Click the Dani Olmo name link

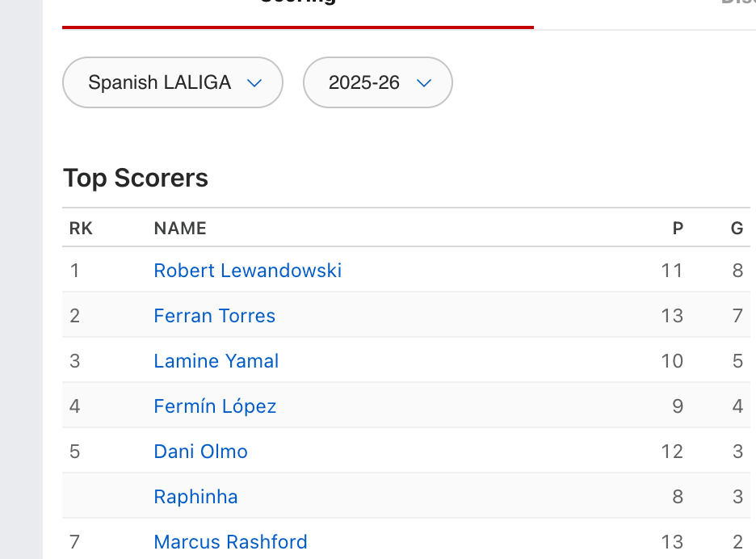200,452
